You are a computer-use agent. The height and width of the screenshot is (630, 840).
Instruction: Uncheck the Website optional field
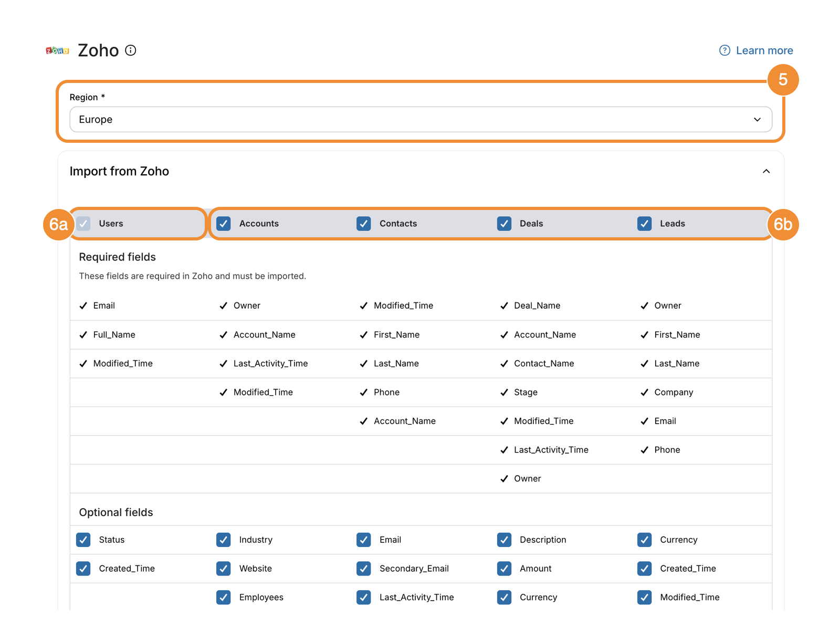coord(224,569)
